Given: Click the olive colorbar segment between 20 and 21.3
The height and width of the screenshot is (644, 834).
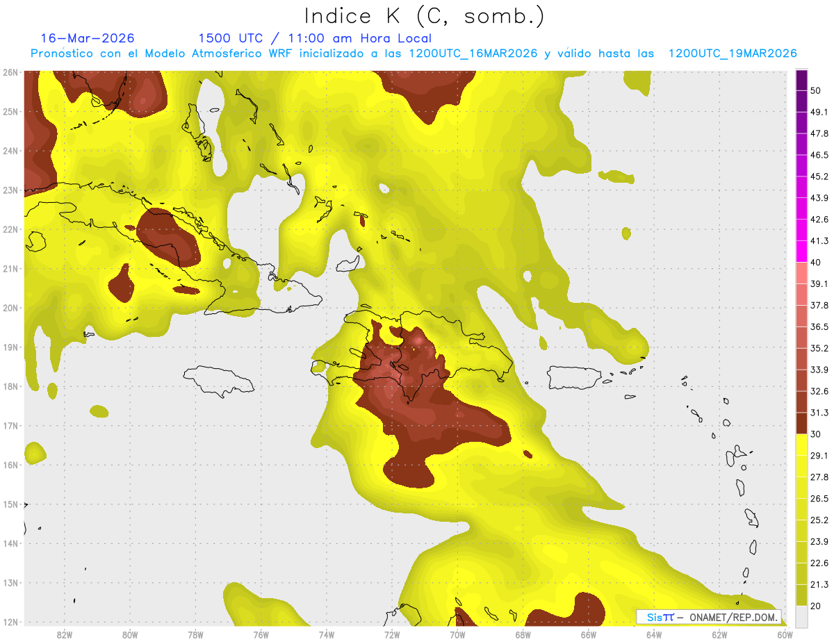Looking at the screenshot, I should coord(801,595).
